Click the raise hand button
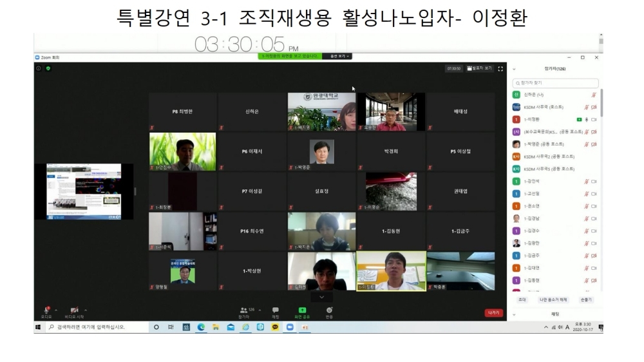The image size is (644, 362). [x=585, y=300]
